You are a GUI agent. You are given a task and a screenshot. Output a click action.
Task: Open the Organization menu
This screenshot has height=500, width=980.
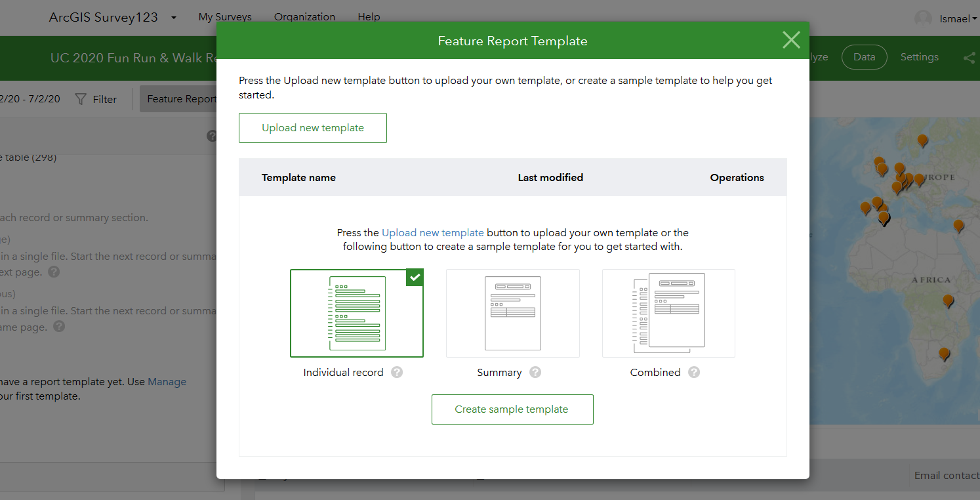[304, 17]
